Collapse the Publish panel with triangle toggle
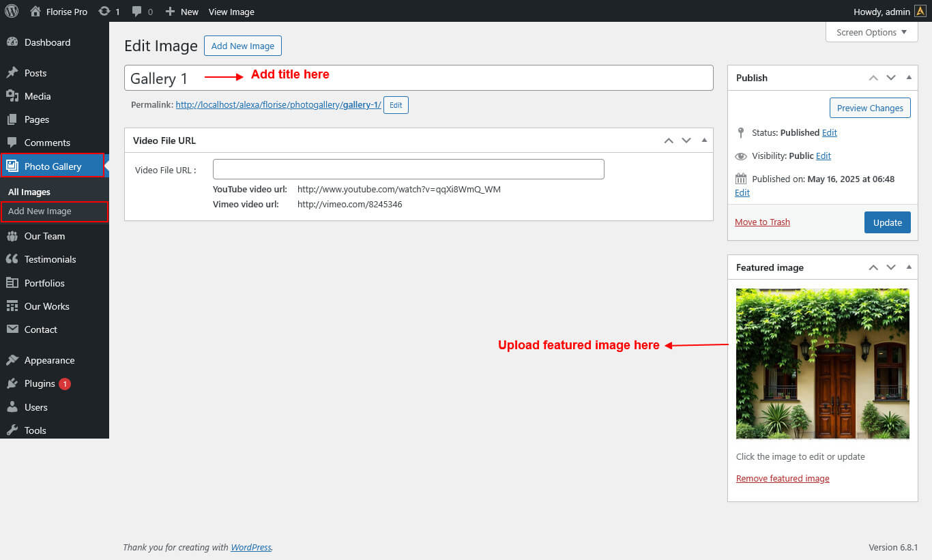The width and height of the screenshot is (932, 560). point(909,78)
